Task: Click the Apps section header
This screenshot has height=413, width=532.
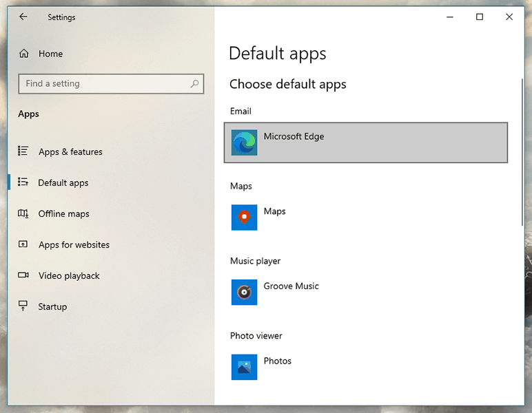Action: (28, 114)
